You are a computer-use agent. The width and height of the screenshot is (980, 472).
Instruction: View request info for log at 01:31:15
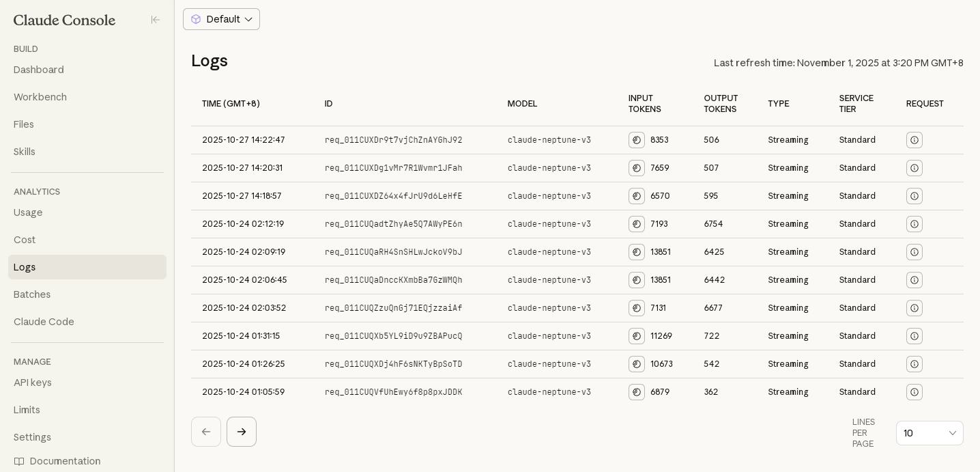point(914,336)
